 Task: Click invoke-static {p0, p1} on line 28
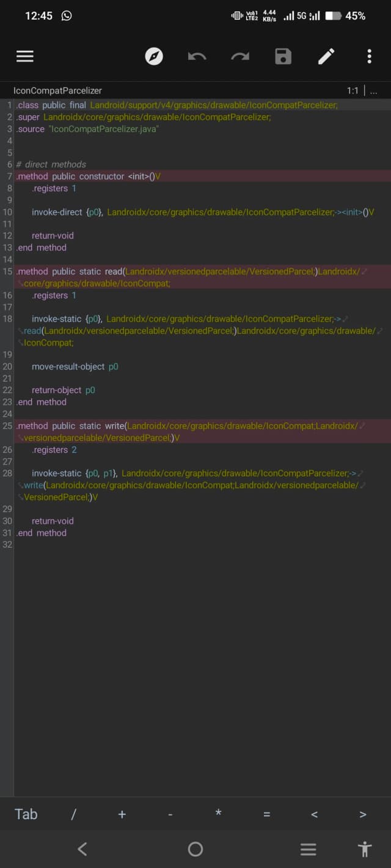click(192, 485)
